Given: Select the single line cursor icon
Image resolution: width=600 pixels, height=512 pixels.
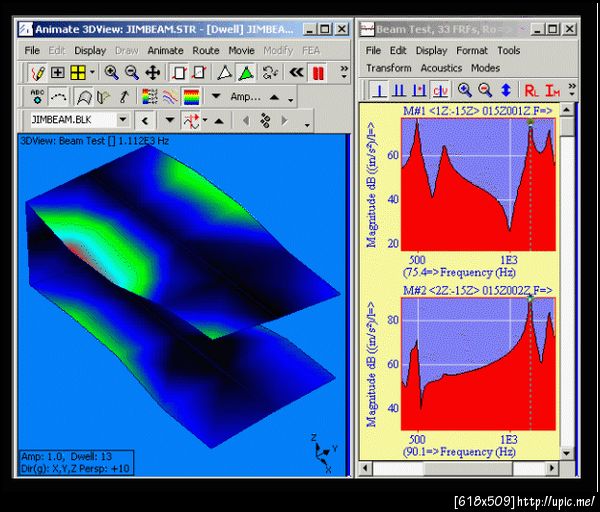Looking at the screenshot, I should 379,90.
